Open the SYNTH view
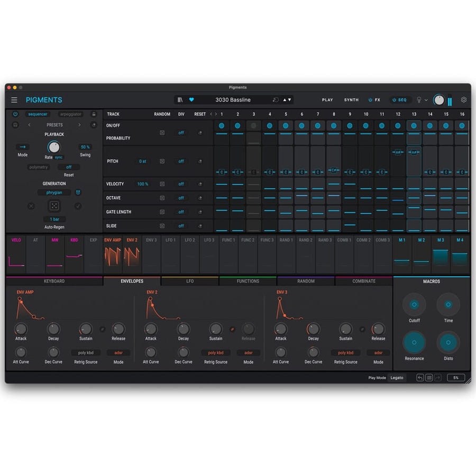The width and height of the screenshot is (476, 476). point(351,100)
